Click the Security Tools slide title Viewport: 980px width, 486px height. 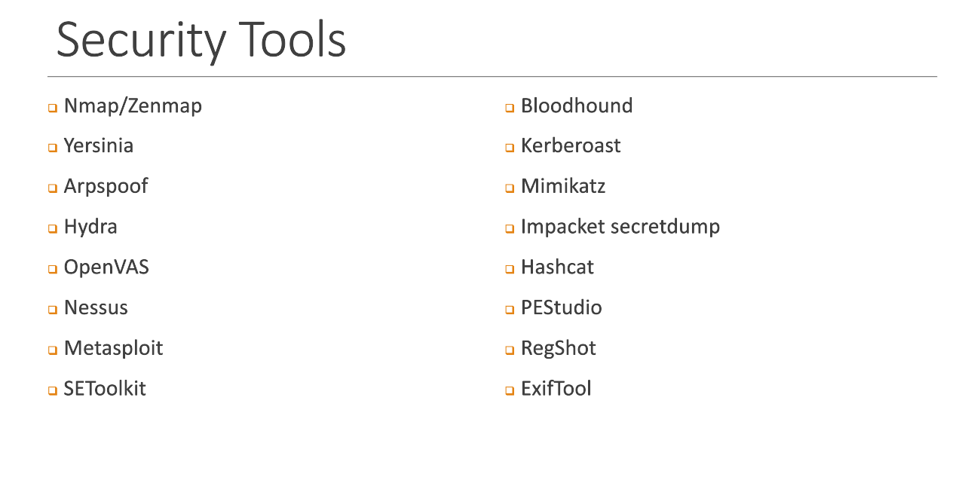pos(201,40)
